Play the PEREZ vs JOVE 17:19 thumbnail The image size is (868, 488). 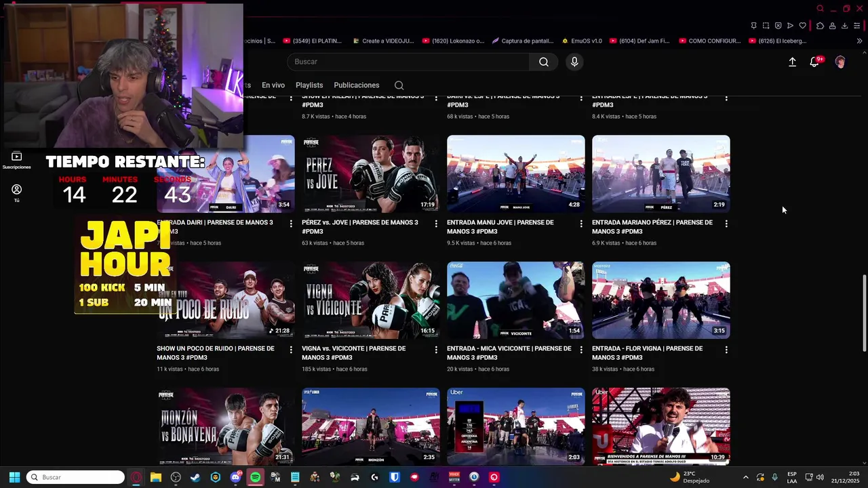coord(371,174)
